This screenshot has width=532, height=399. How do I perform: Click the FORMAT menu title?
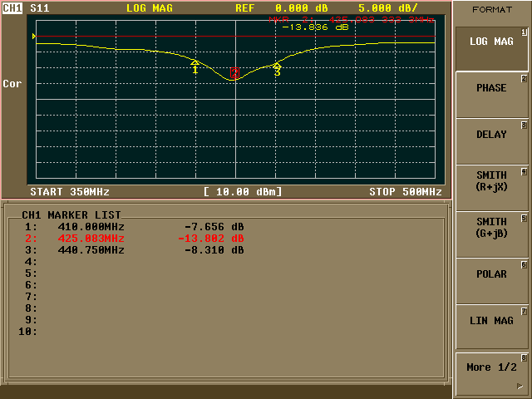[x=492, y=10]
